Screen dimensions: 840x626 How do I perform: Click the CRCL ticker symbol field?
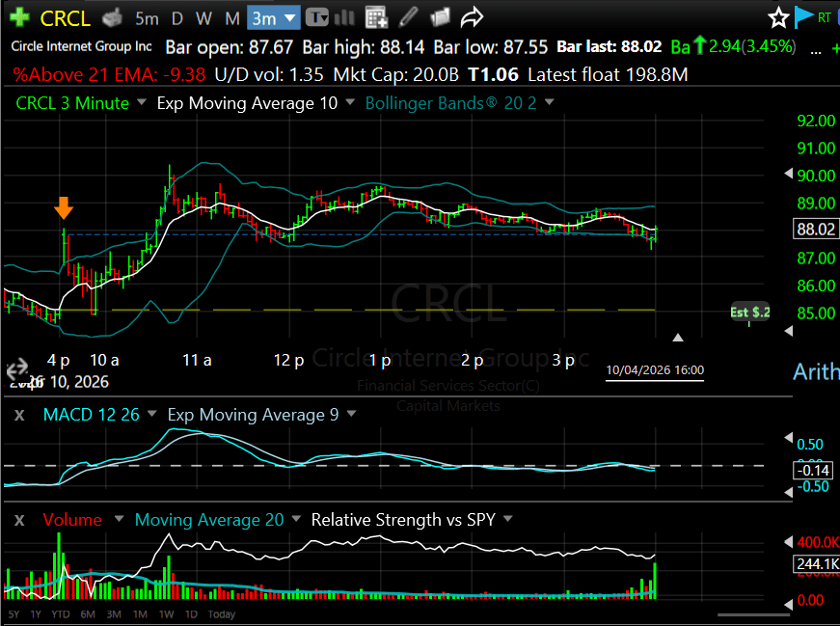click(67, 18)
